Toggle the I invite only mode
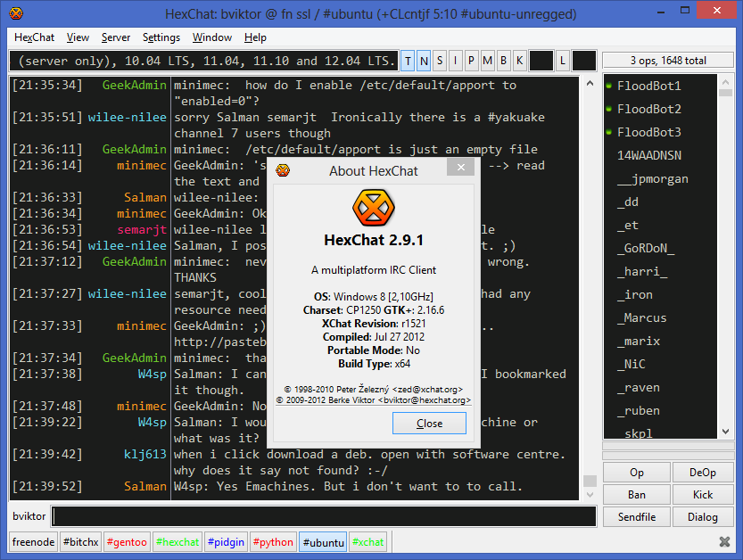The height and width of the screenshot is (560, 743). coord(456,61)
